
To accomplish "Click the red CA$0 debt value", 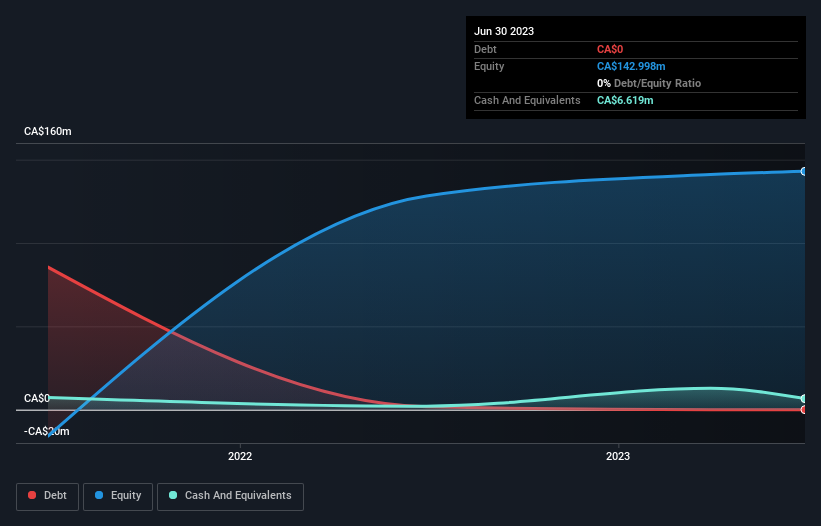I will pyautogui.click(x=610, y=49).
